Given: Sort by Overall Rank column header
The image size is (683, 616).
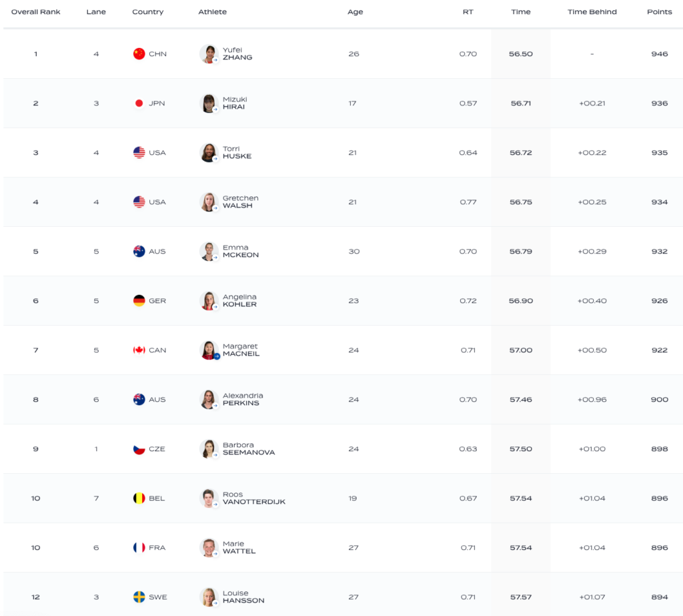Looking at the screenshot, I should (36, 12).
